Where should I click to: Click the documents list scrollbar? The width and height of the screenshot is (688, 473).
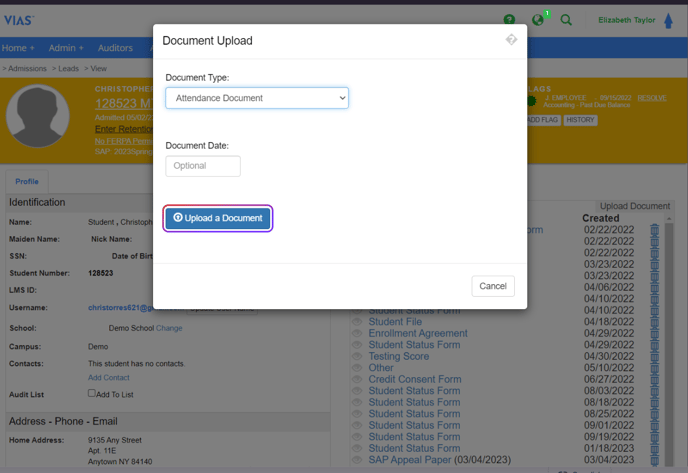[x=669, y=342]
